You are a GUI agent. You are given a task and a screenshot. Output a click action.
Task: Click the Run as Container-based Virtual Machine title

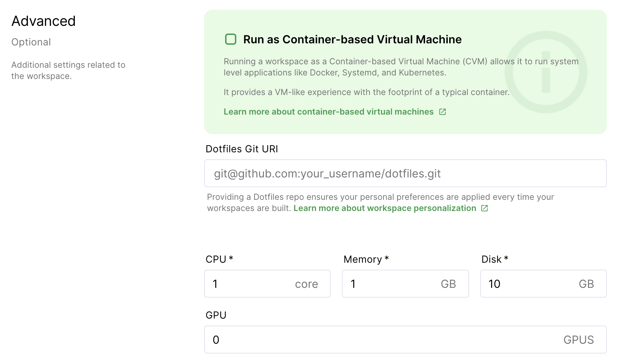(x=352, y=39)
